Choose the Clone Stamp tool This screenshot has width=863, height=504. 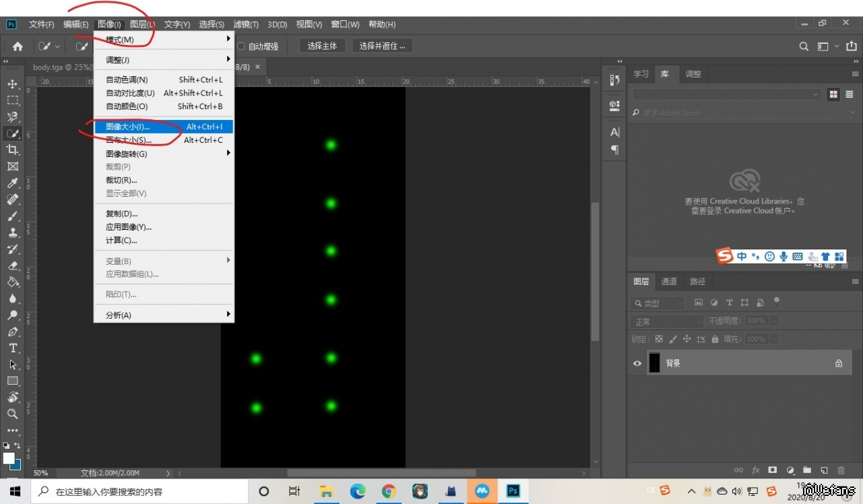(13, 232)
